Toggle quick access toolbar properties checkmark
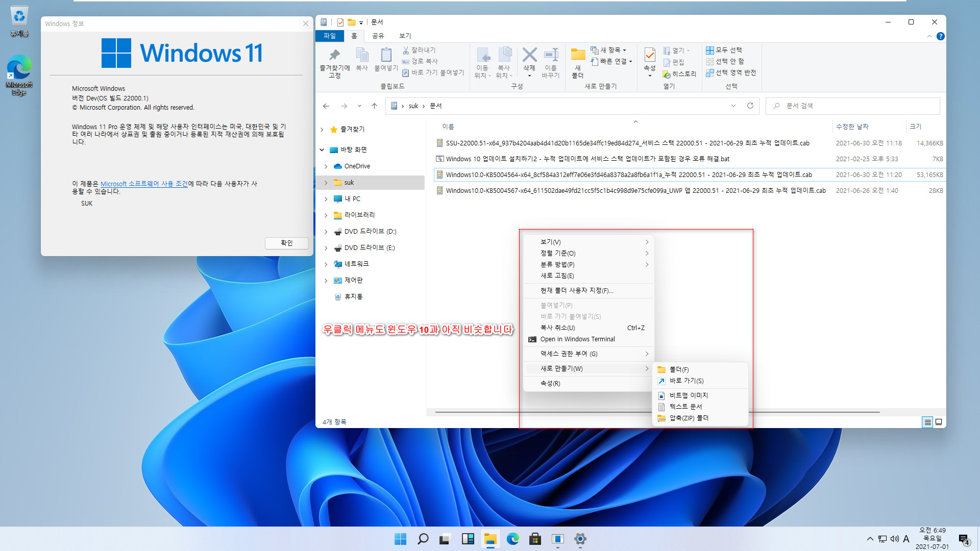The width and height of the screenshot is (980, 551). pyautogui.click(x=340, y=22)
